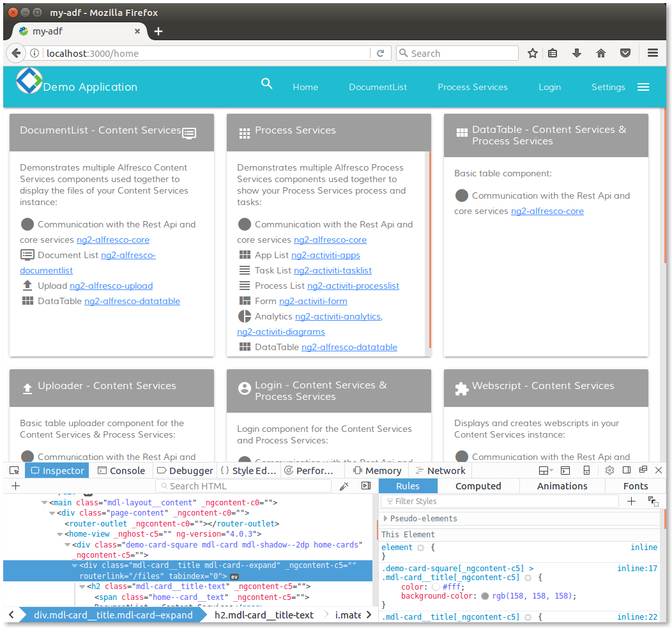Open the #fff color swatch picker
672x628 pixels.
436,587
